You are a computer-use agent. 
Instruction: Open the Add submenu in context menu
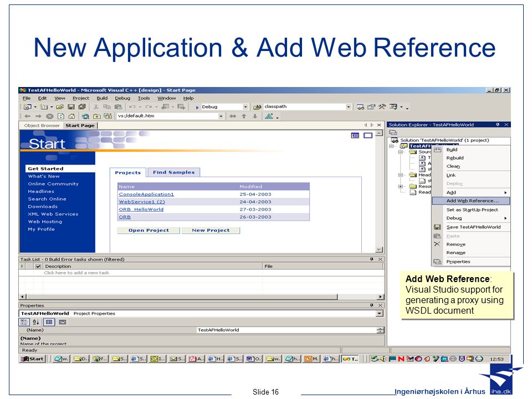pyautogui.click(x=471, y=192)
